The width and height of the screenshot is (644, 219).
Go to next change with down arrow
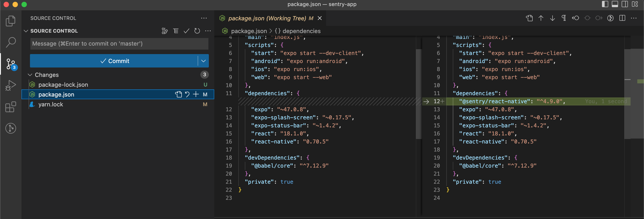point(552,18)
